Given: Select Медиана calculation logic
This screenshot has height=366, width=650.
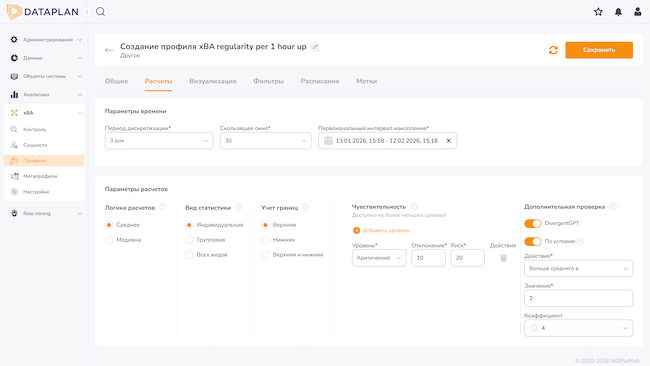Looking at the screenshot, I should pos(109,240).
